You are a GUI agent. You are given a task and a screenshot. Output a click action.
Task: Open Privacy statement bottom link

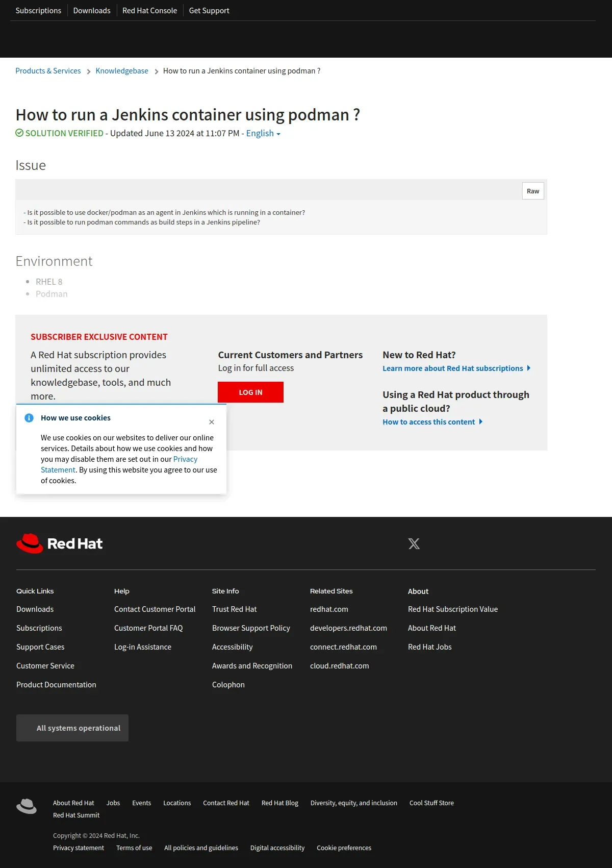point(79,848)
